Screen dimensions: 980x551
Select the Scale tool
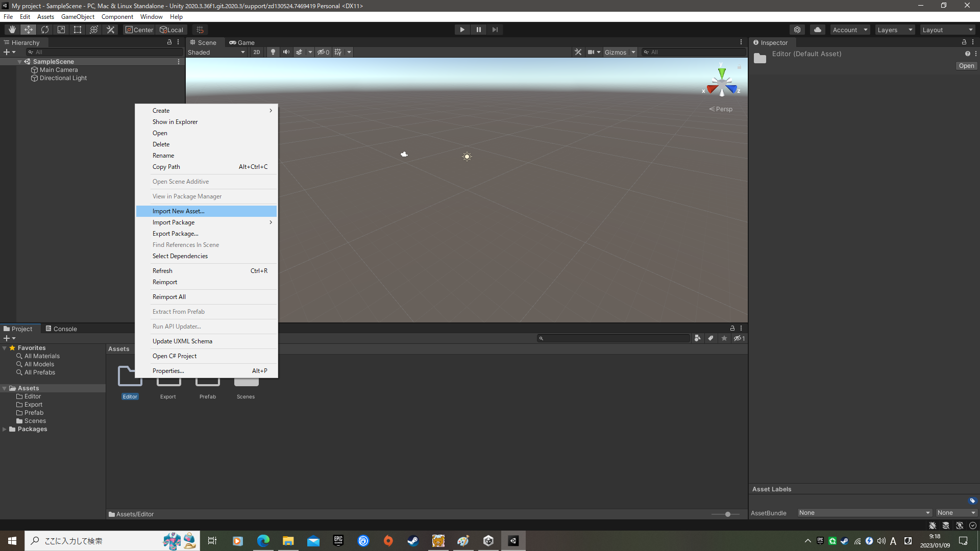pyautogui.click(x=61, y=30)
